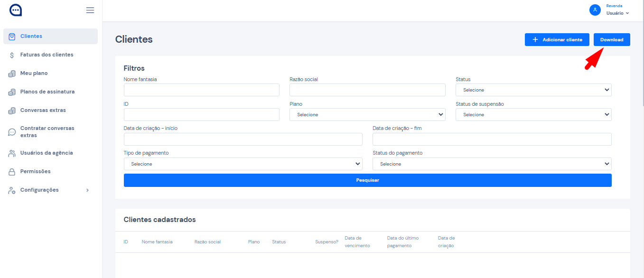Expand the Tipo de pagamento dropdown
644x278 pixels.
click(243, 164)
